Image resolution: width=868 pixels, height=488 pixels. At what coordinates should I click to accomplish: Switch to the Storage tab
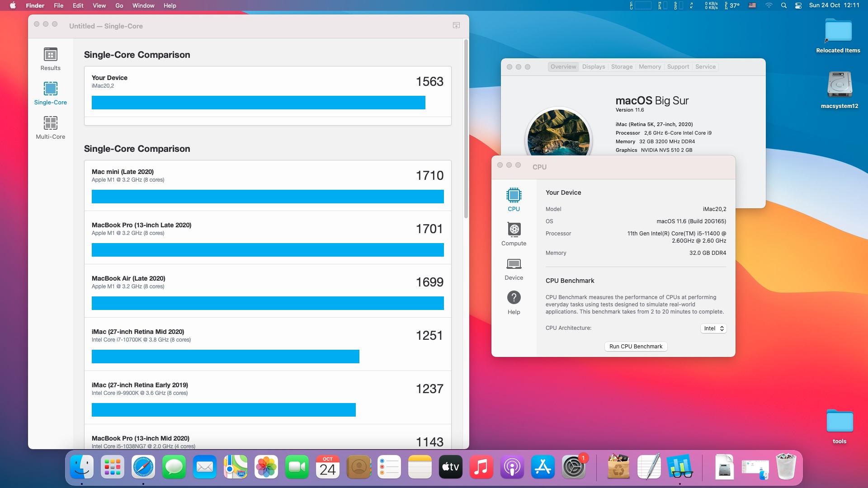click(622, 67)
